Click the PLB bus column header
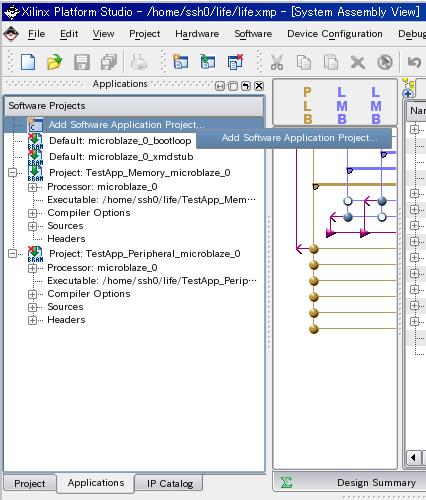 (307, 105)
